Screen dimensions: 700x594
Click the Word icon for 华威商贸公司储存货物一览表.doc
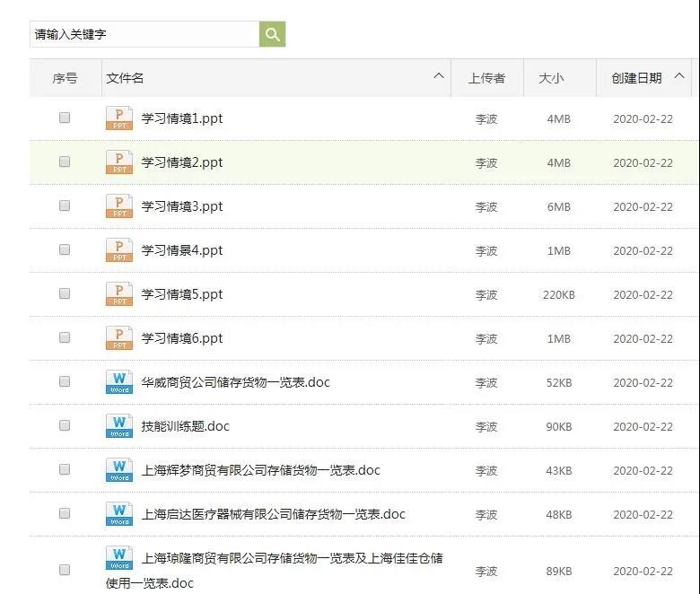coord(118,382)
